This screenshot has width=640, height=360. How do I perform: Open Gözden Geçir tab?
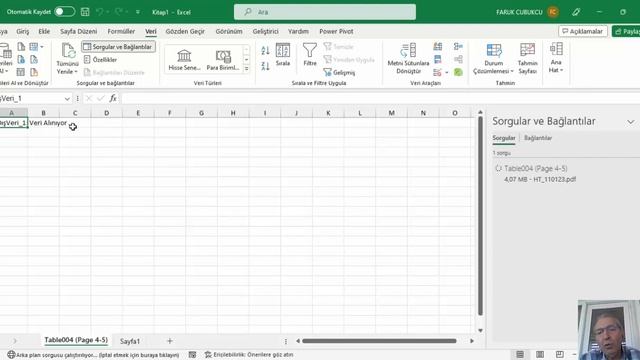pyautogui.click(x=185, y=31)
